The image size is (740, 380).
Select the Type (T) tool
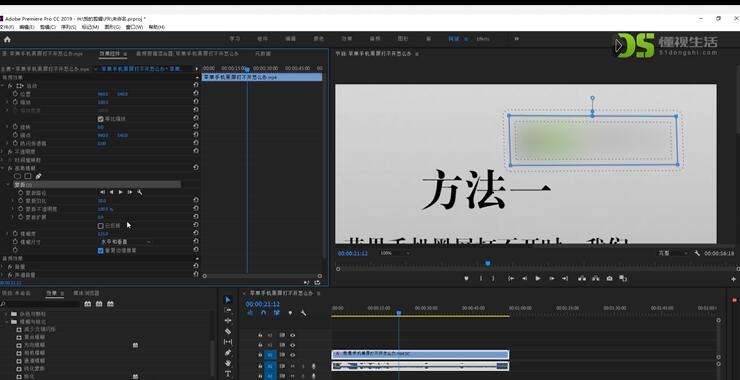click(228, 373)
